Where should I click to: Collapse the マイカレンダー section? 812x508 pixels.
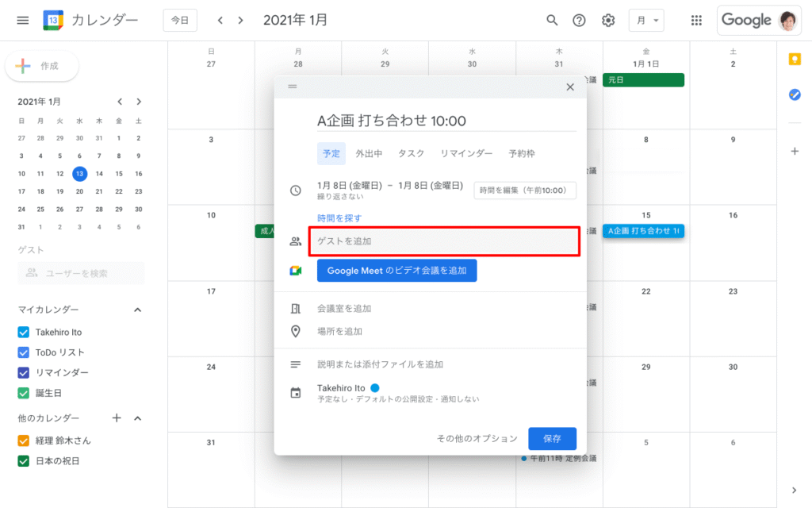[137, 310]
